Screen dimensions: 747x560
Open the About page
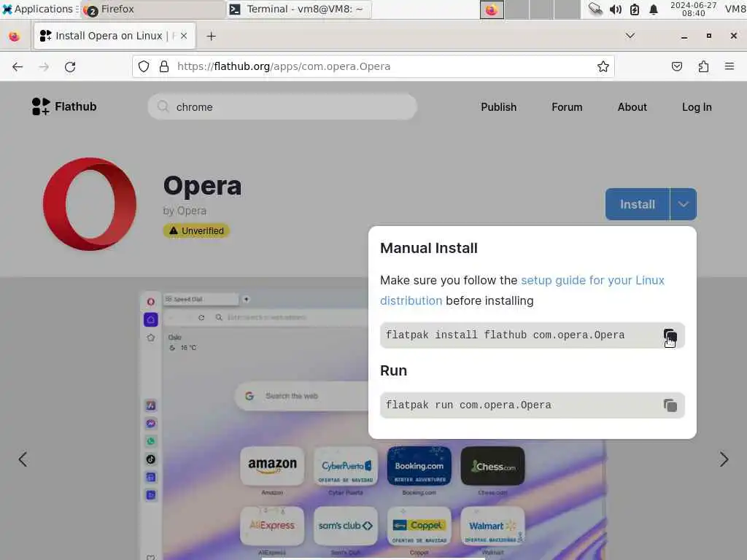632,107
